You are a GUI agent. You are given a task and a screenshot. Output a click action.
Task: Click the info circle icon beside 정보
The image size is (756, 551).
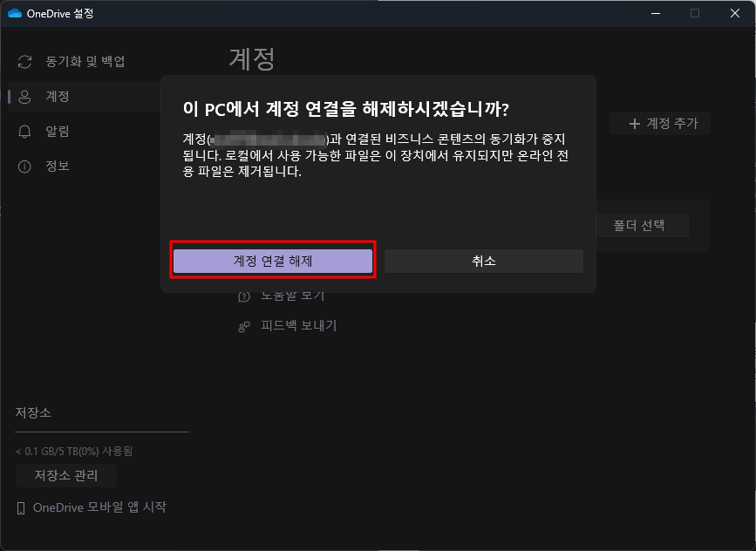(24, 166)
